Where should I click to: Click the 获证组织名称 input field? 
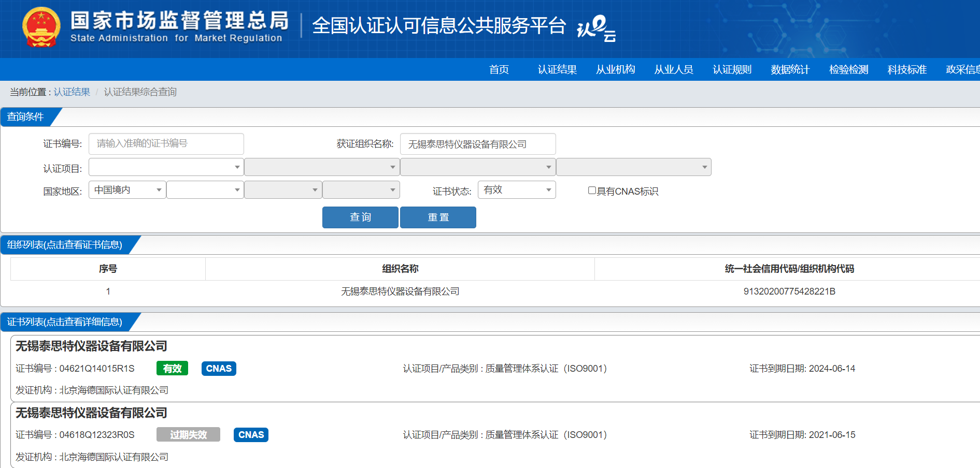(x=478, y=144)
